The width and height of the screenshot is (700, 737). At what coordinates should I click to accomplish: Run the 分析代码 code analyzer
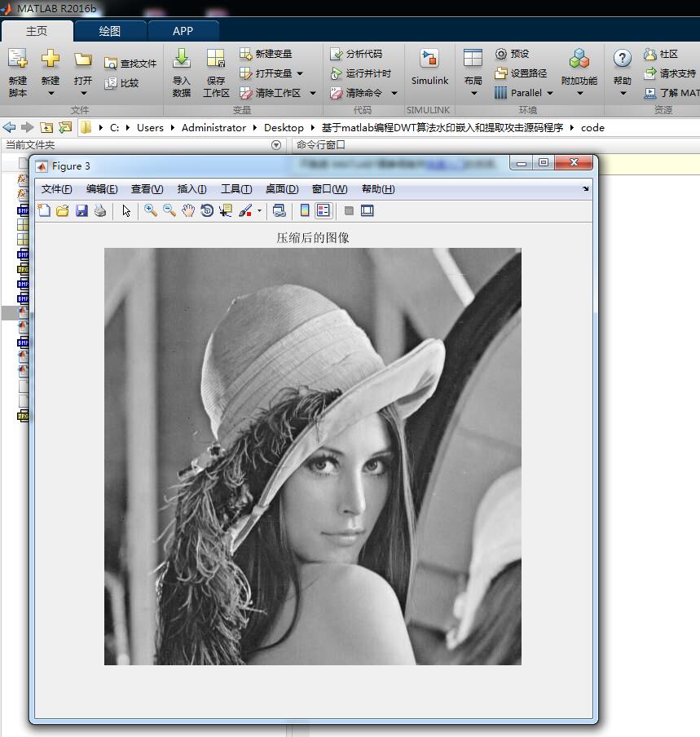click(356, 54)
